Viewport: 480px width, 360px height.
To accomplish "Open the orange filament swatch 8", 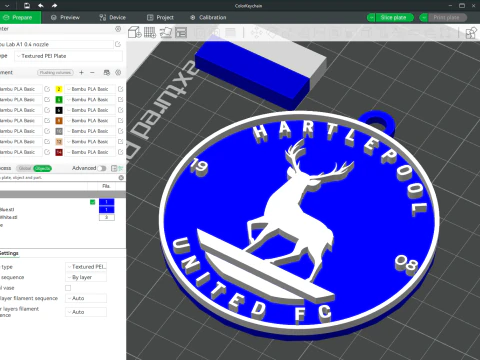I will 59,120.
